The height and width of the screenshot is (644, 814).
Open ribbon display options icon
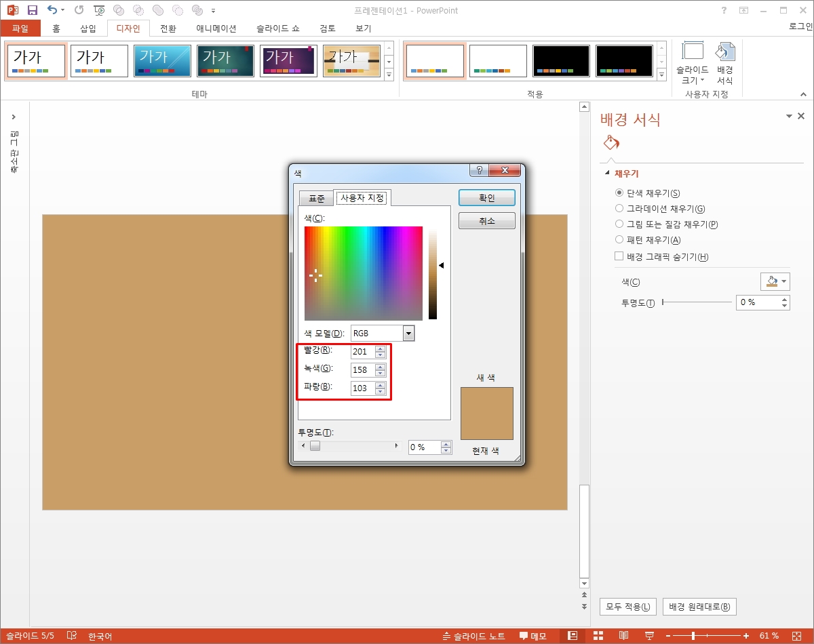(x=743, y=10)
